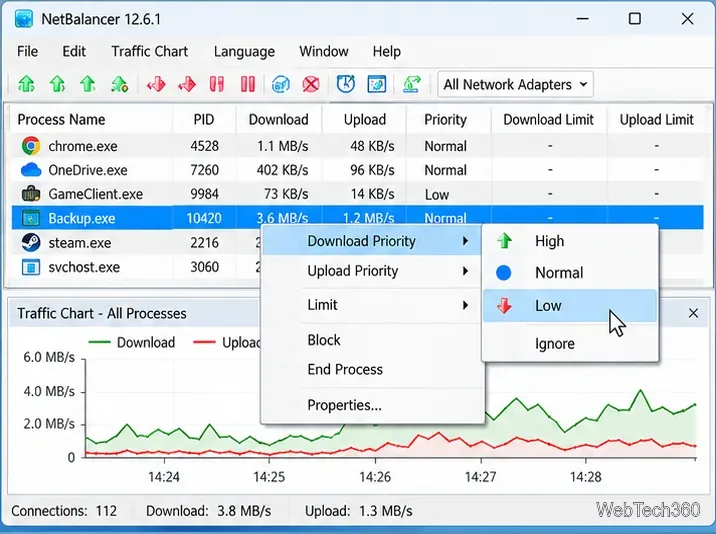
Task: Click the green export arrow toolbar icon
Action: tap(411, 85)
